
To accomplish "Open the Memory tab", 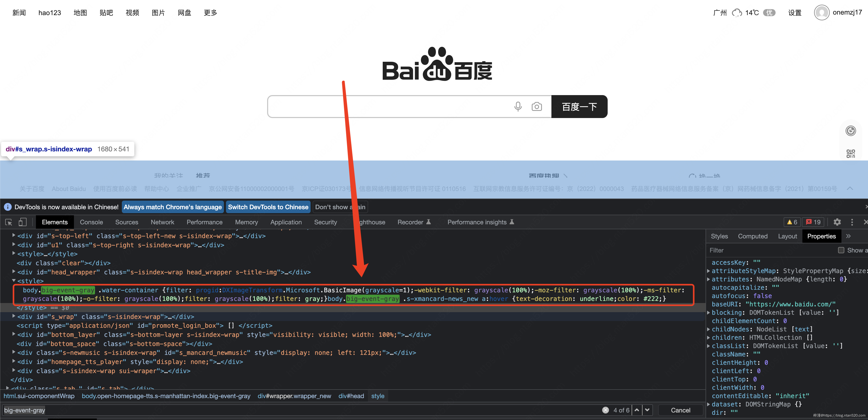I will point(246,222).
